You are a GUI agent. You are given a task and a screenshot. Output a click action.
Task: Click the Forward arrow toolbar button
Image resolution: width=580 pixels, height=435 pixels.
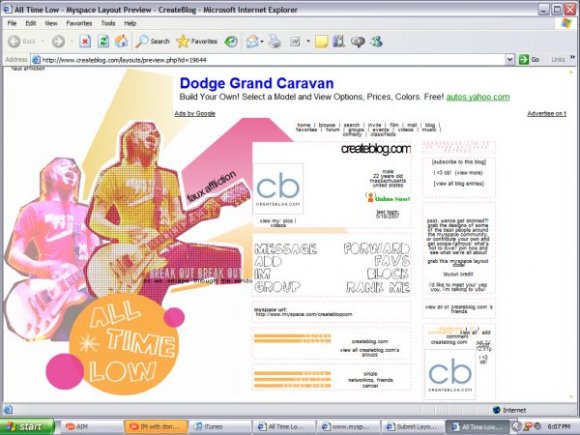(58, 41)
